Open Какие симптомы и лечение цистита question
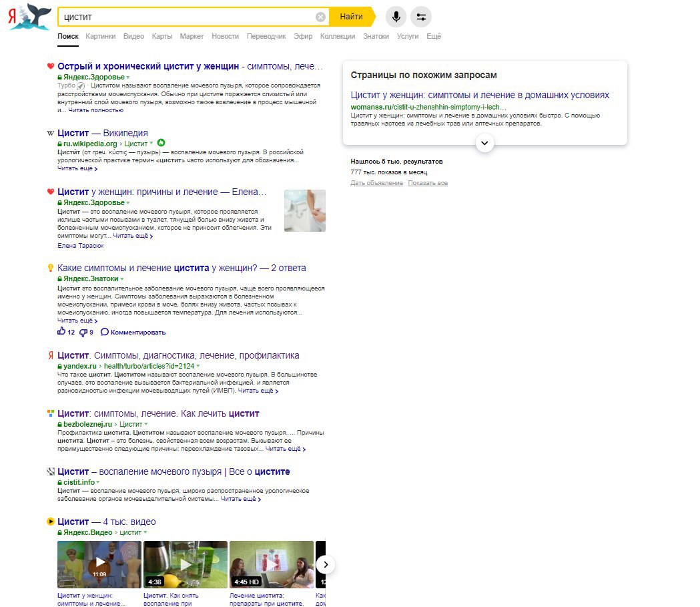Image resolution: width=700 pixels, height=607 pixels. tap(182, 268)
